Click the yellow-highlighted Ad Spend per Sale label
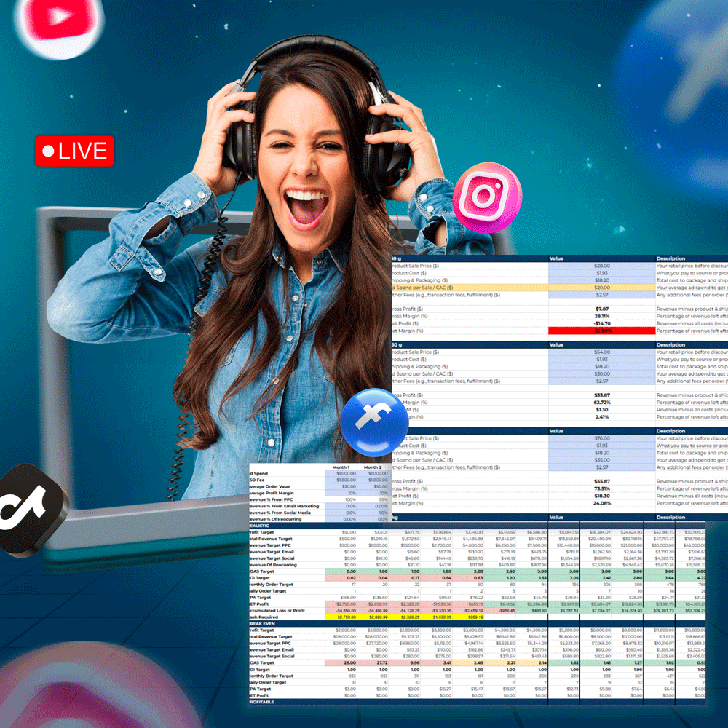728x728 pixels. (470, 288)
